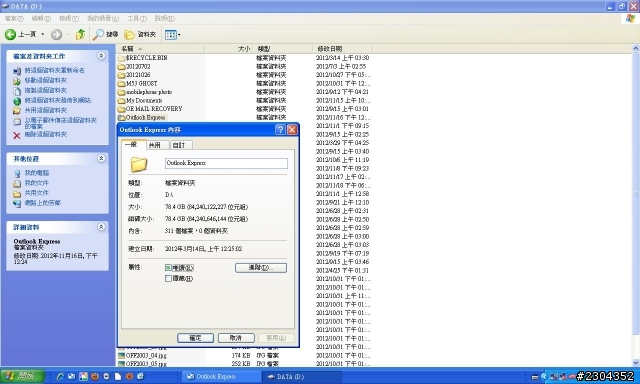Go up one folder level icon
Viewport: 640px width, 384px height.
80,35
